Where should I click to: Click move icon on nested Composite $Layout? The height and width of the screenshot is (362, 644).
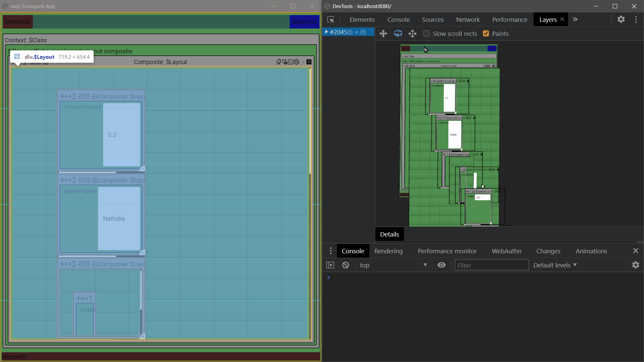point(62,264)
